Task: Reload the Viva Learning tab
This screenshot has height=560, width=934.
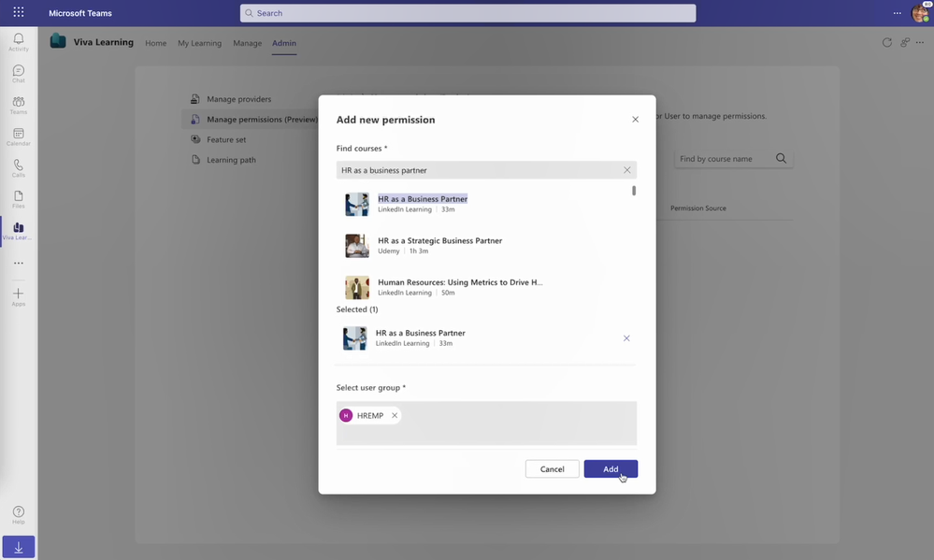Action: [x=887, y=42]
